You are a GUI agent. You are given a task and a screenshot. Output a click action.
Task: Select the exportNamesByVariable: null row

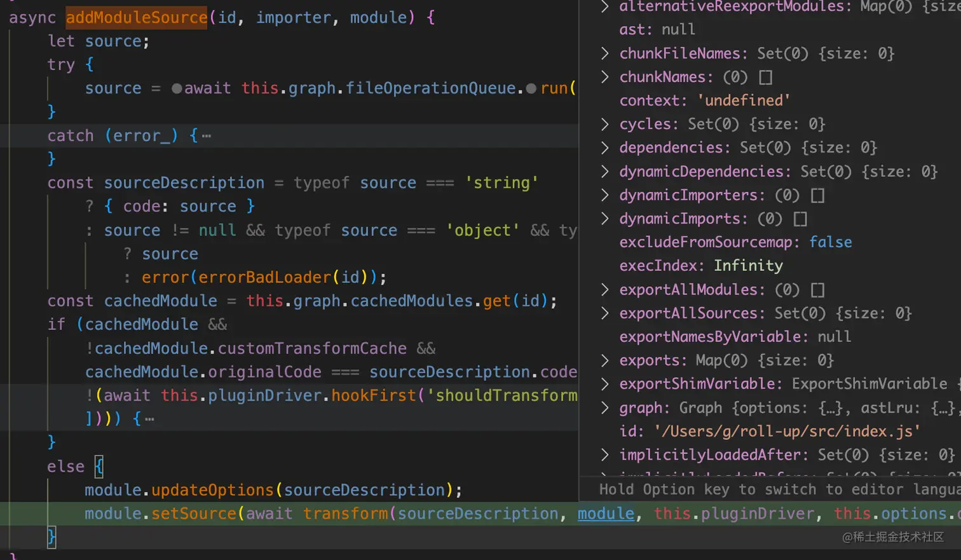click(735, 337)
